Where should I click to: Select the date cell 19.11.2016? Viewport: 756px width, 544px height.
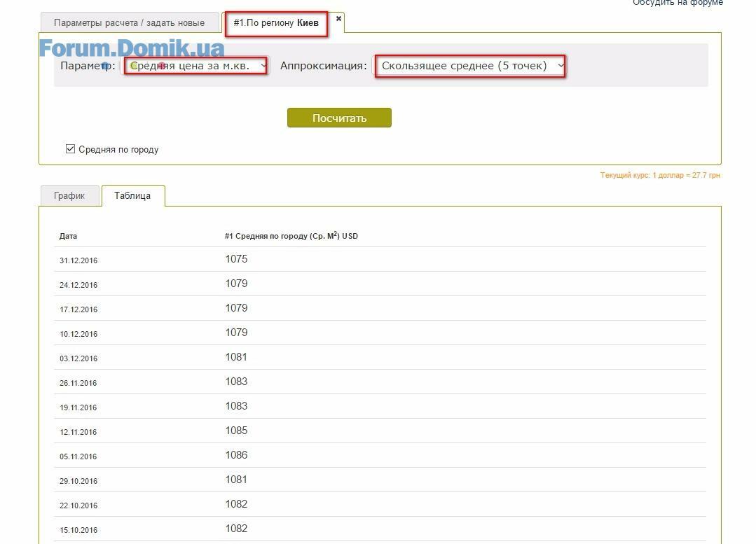[78, 408]
